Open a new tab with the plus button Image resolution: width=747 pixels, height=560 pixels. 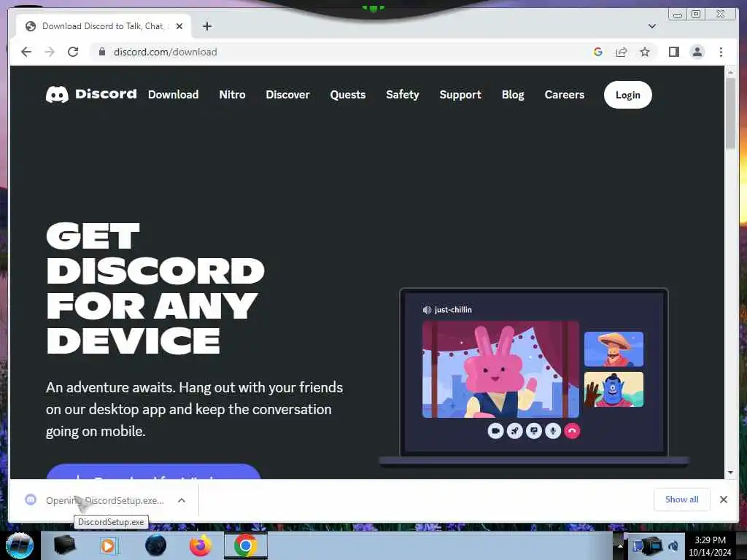coord(206,26)
